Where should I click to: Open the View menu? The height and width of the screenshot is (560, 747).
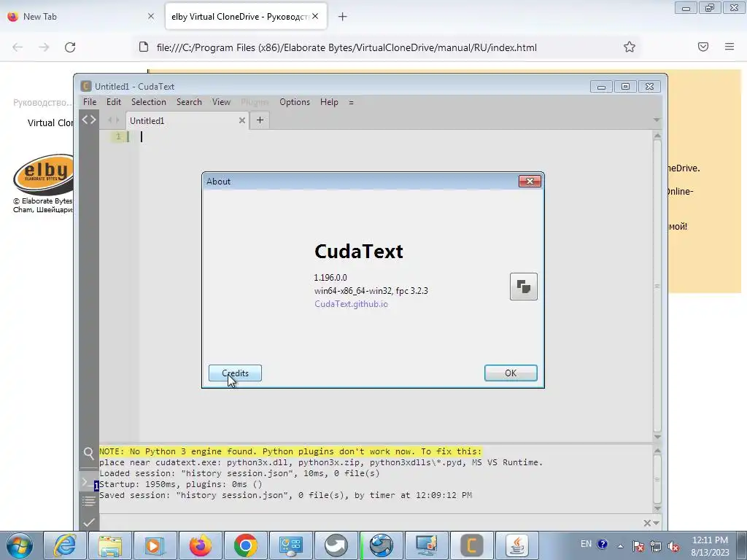coord(221,102)
